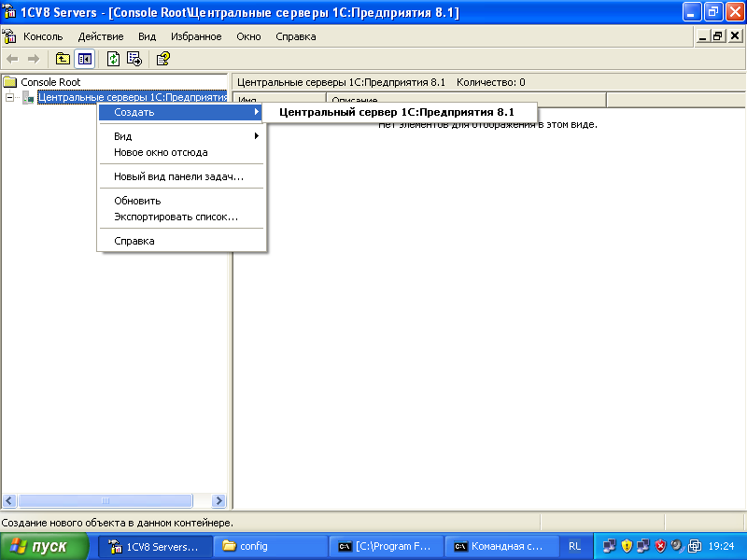Close the inner MMC child window
Screen dimensions: 747x560
(735, 36)
